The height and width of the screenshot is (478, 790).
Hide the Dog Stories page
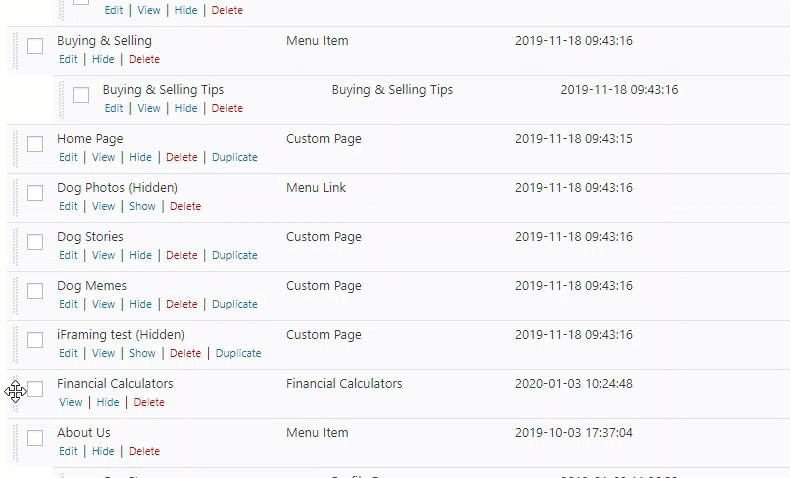tap(140, 255)
